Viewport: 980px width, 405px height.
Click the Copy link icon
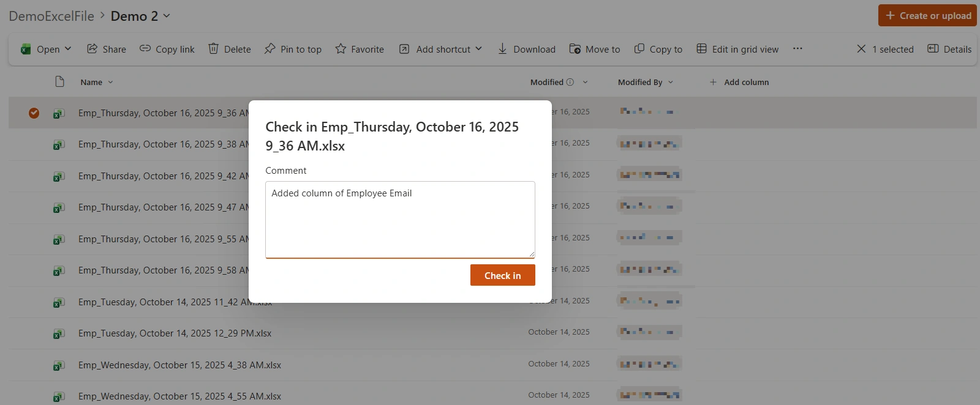point(145,49)
